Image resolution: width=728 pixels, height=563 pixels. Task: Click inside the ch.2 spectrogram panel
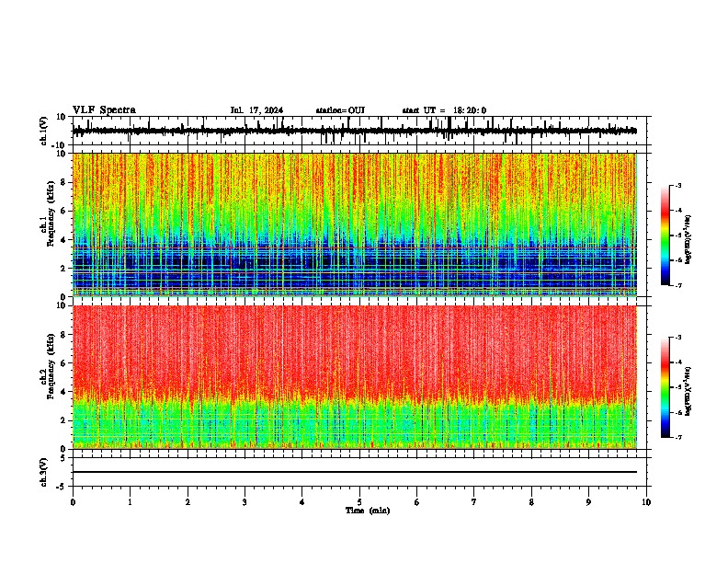[354, 377]
